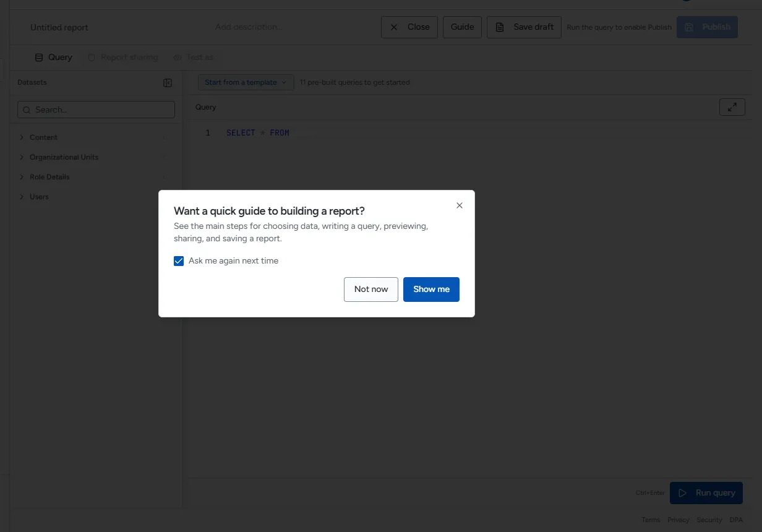Open the DPA link
The image size is (762, 532).
pyautogui.click(x=736, y=520)
